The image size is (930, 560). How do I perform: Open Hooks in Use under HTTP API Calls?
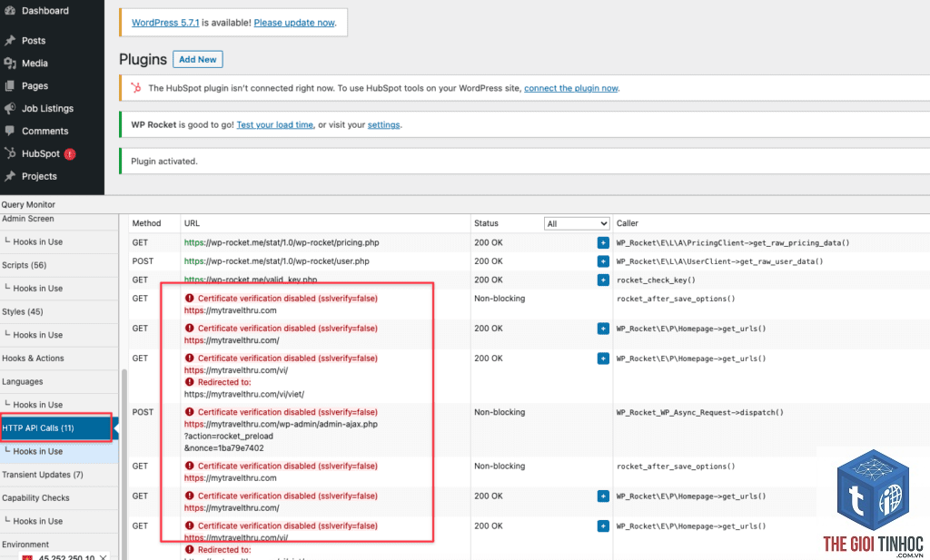[x=59, y=451]
